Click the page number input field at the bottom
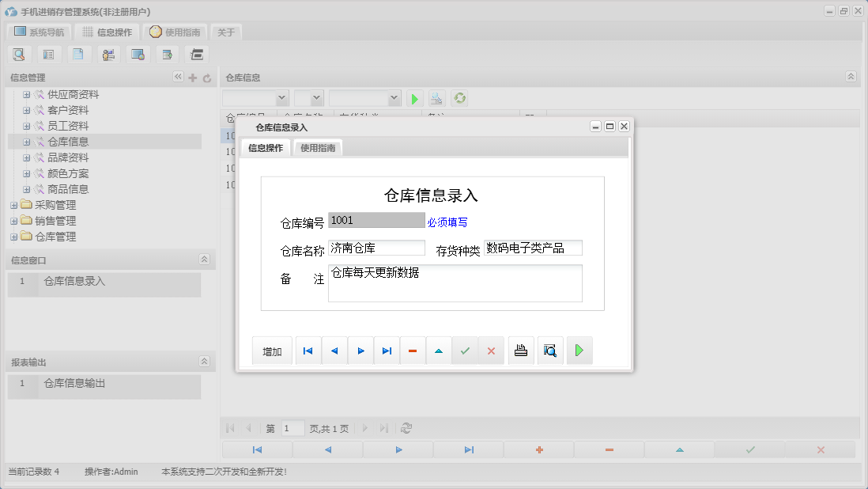868x489 pixels. 292,428
